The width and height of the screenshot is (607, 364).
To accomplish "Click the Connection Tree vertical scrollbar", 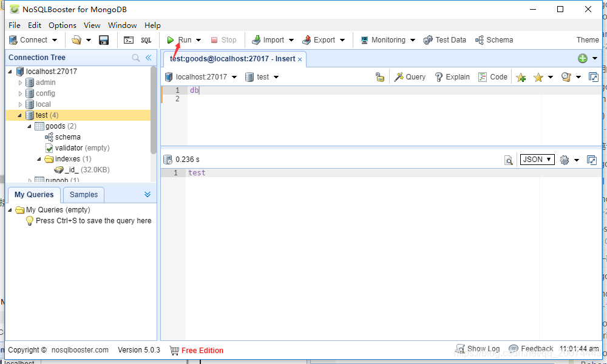I will tap(154, 110).
